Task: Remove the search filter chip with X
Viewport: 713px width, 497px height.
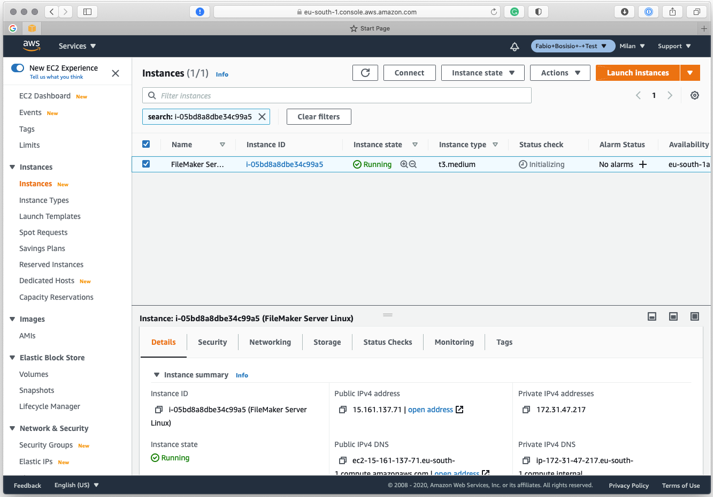Action: (262, 117)
